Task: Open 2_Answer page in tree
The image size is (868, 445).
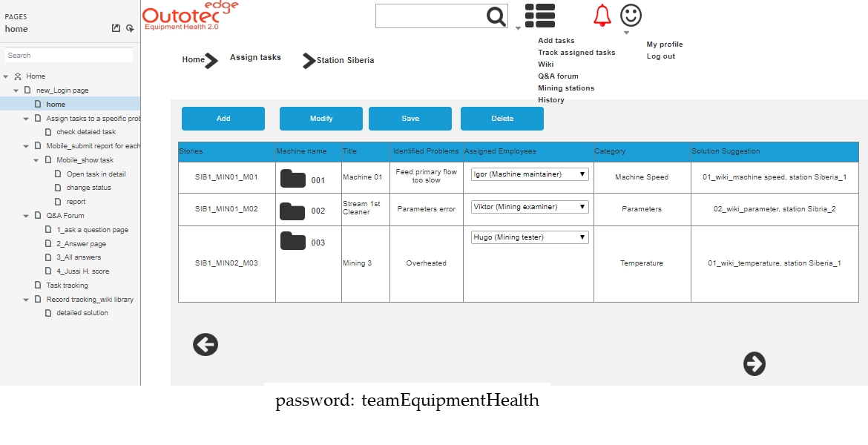Action: (x=81, y=244)
